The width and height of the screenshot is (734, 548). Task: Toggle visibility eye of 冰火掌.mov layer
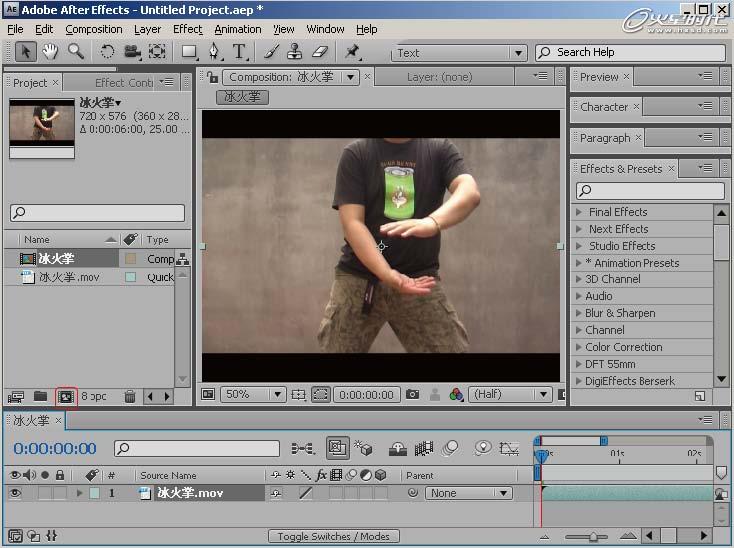tap(15, 493)
